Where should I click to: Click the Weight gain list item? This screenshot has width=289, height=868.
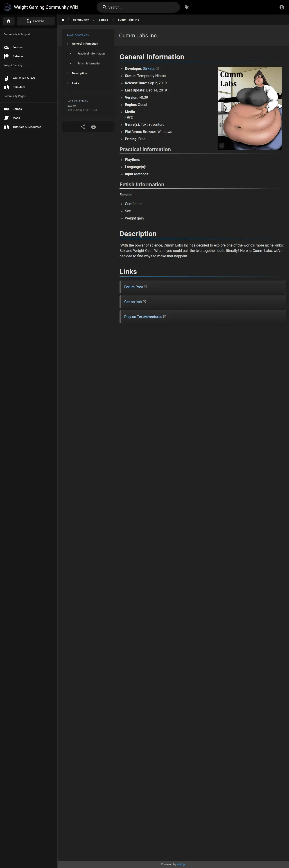(x=134, y=218)
